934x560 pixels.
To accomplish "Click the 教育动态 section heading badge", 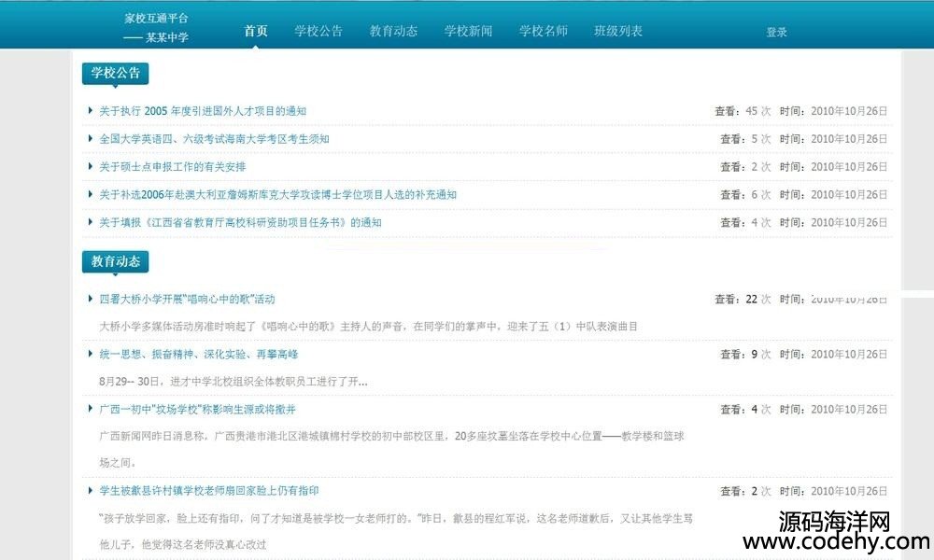I will (x=115, y=261).
